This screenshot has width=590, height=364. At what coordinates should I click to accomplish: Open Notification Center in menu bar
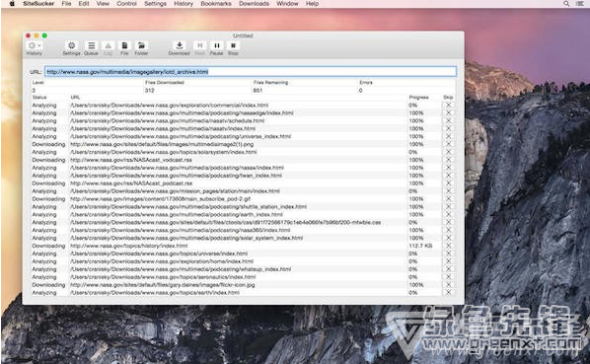tap(580, 3)
